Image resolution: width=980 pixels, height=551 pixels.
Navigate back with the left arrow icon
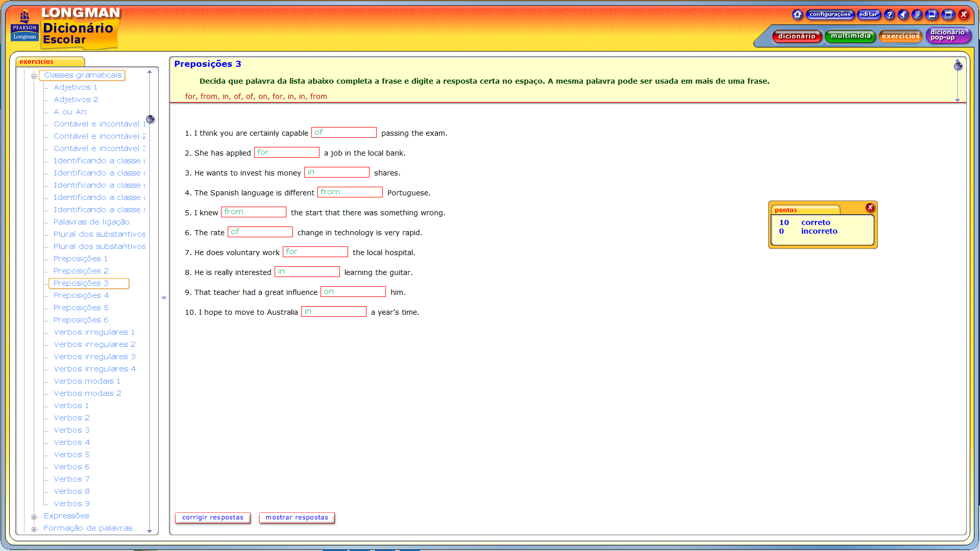pyautogui.click(x=903, y=15)
